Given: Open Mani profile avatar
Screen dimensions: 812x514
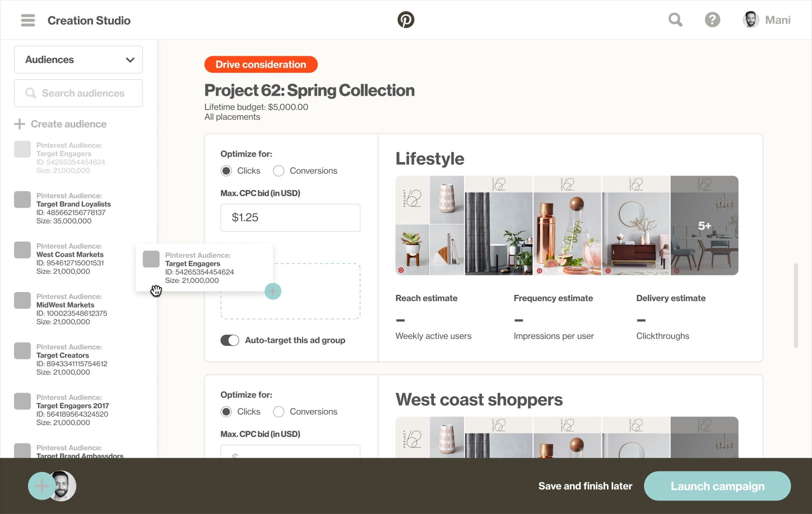Looking at the screenshot, I should coord(751,19).
